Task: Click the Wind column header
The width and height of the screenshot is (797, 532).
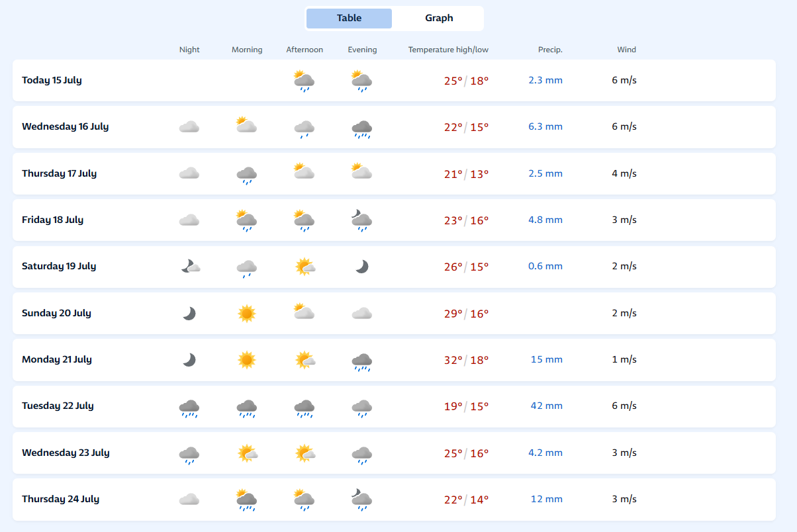Action: [x=626, y=50]
